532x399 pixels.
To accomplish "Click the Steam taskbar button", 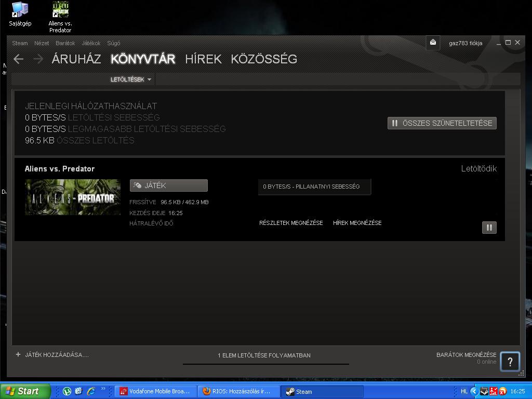I will (322, 391).
